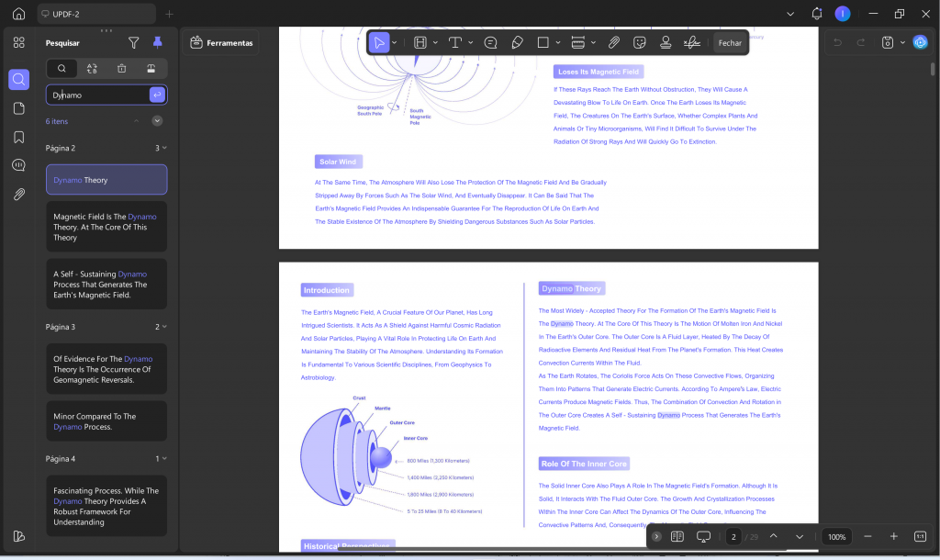Switch to the search mode tab

62,68
